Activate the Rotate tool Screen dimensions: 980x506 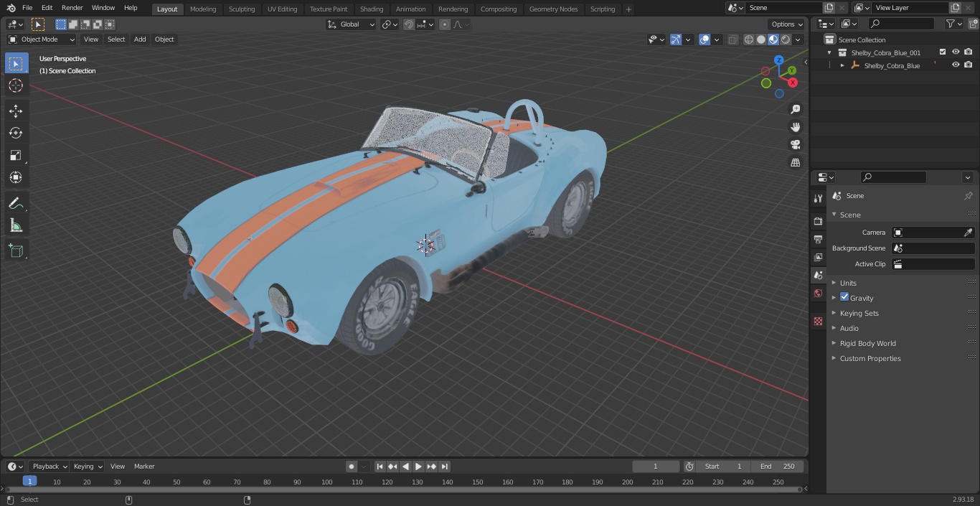pos(16,133)
